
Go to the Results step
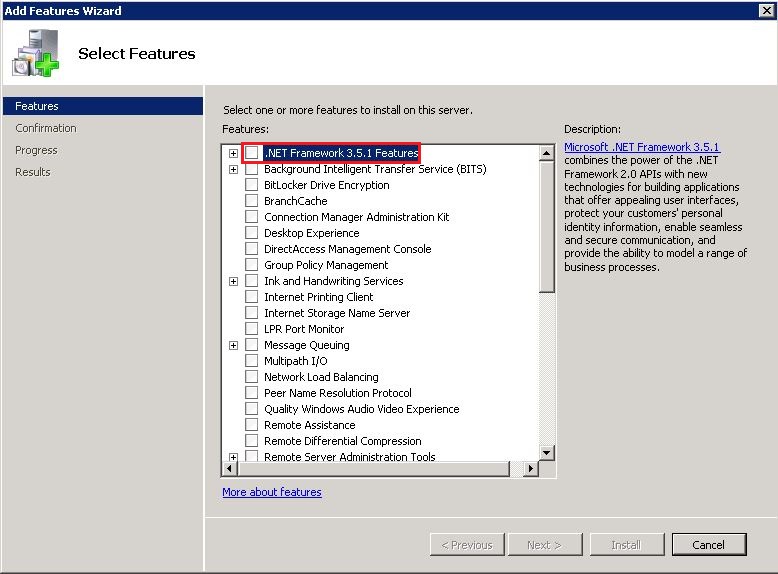[33, 172]
